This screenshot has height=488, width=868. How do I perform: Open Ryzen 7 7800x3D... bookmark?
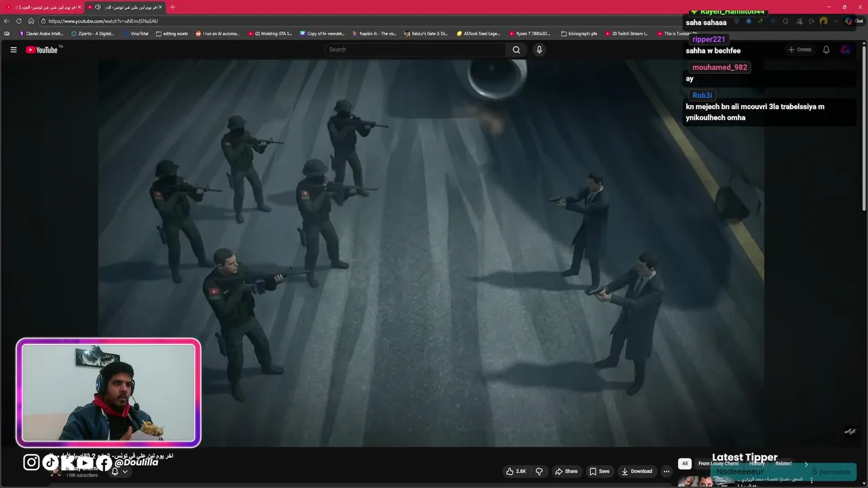530,33
